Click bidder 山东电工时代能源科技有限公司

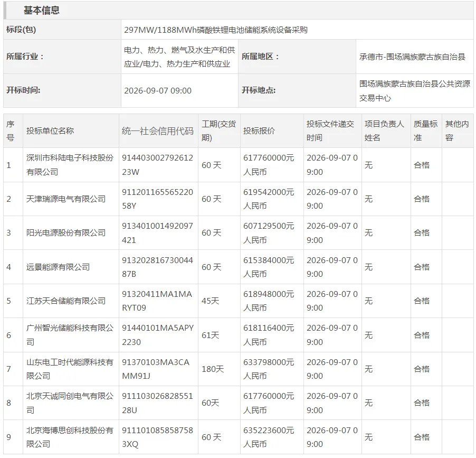70,369
